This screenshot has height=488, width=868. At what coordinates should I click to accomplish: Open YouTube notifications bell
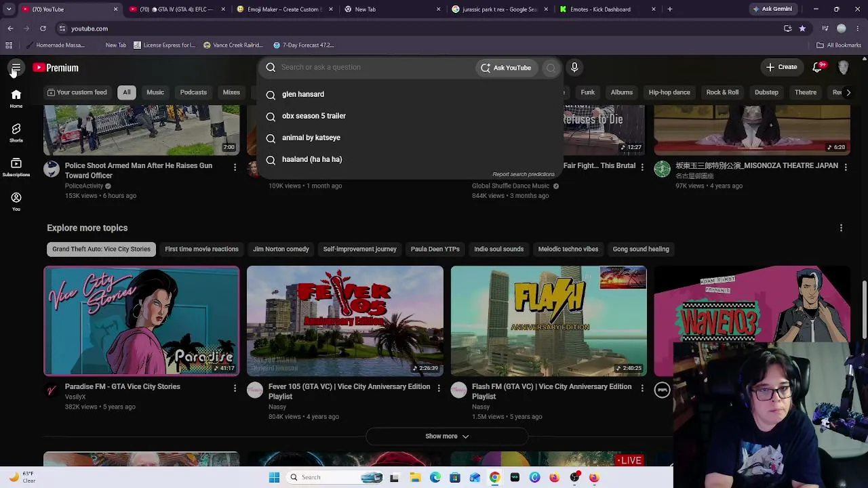pyautogui.click(x=818, y=67)
